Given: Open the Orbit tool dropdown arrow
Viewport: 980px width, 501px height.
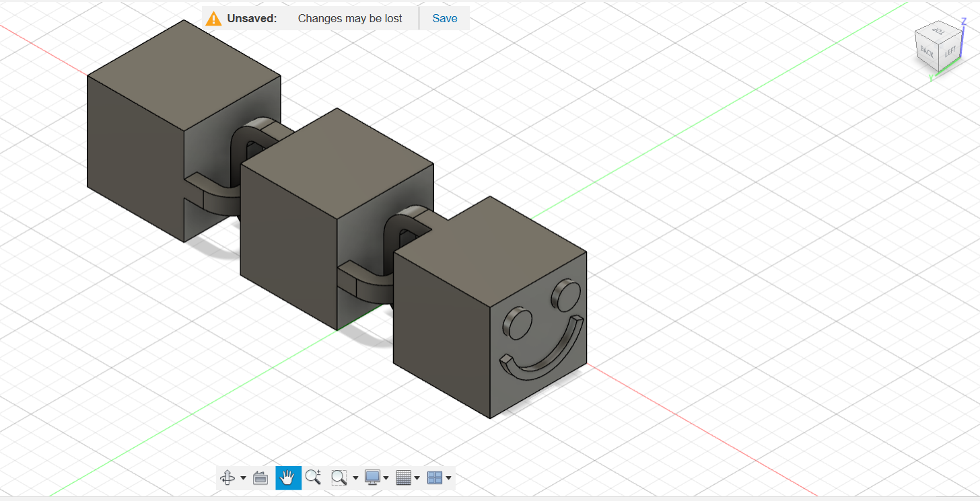Looking at the screenshot, I should click(243, 479).
